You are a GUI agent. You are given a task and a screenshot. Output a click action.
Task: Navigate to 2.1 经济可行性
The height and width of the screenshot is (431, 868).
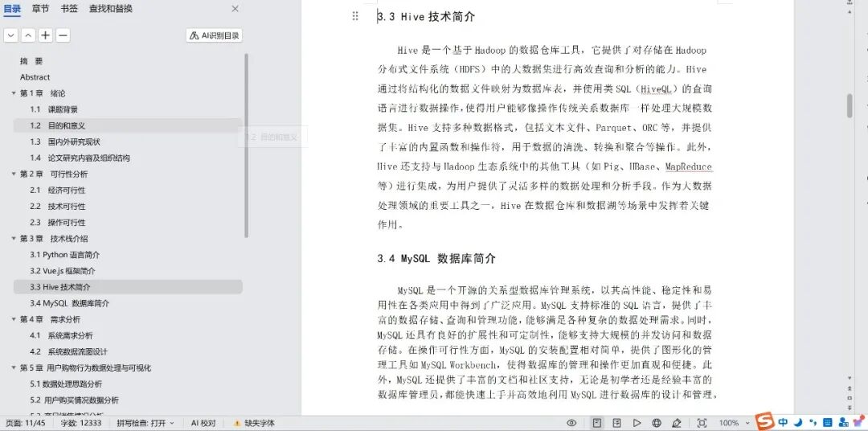point(58,190)
